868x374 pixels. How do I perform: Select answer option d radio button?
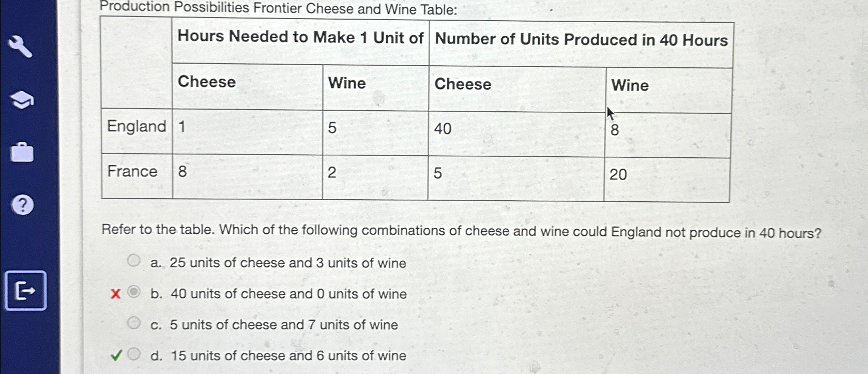[133, 355]
